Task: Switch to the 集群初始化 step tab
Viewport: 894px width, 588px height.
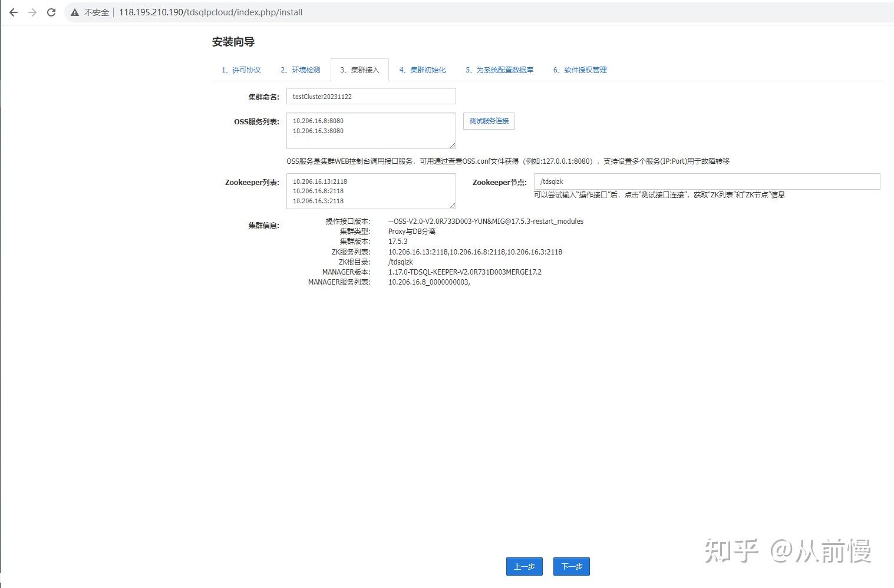Action: coord(422,70)
